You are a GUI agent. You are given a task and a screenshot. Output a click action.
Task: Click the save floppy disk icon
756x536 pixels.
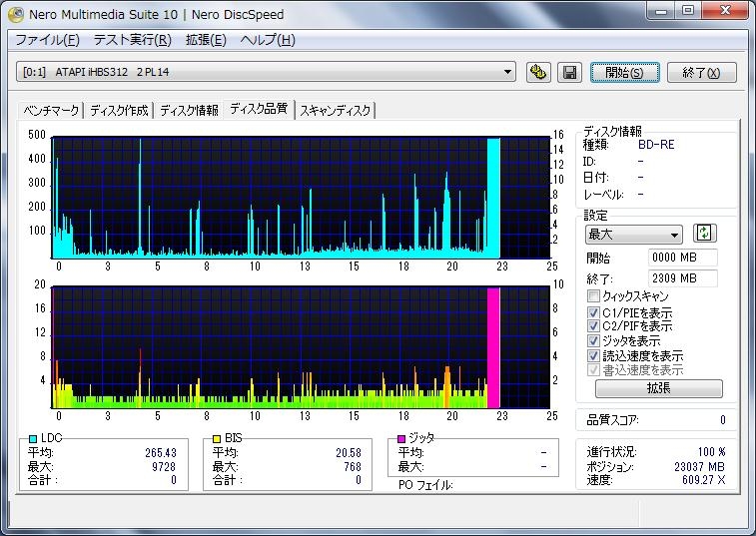569,73
